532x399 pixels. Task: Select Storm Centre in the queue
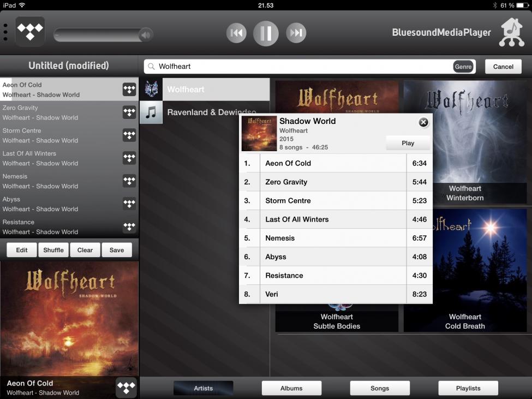(69, 135)
